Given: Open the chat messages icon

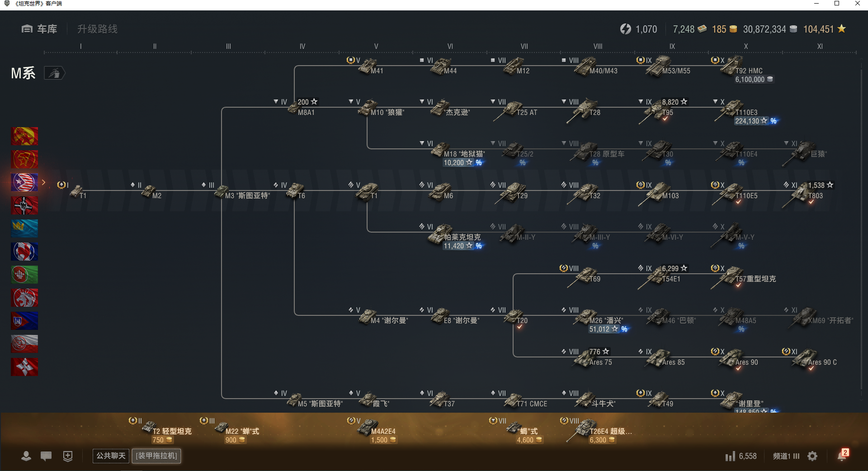Looking at the screenshot, I should pos(46,456).
